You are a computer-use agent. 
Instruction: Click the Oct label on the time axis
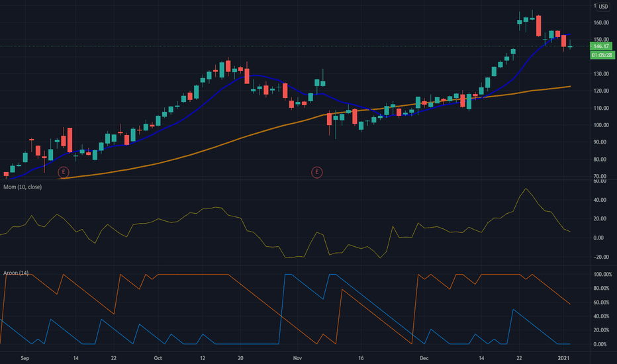158,358
